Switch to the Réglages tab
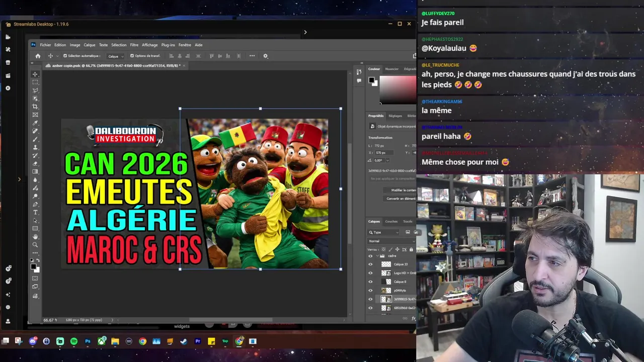The height and width of the screenshot is (362, 644). [x=395, y=116]
